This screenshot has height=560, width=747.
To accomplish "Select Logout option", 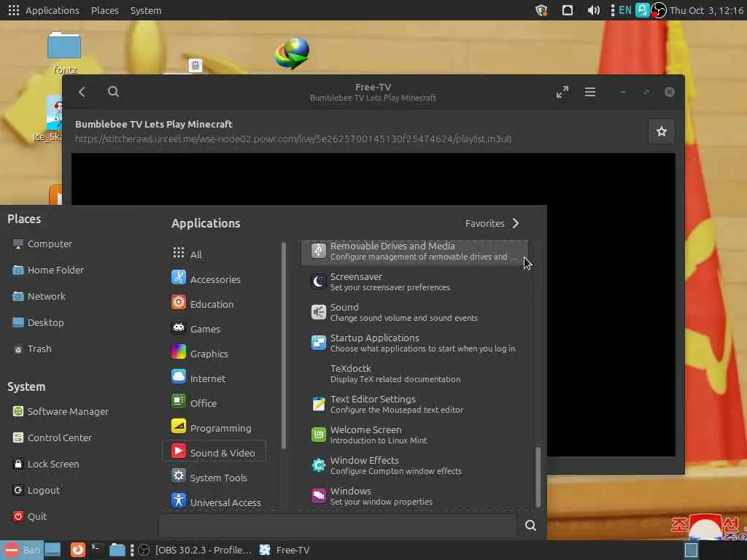I will pos(36,490).
